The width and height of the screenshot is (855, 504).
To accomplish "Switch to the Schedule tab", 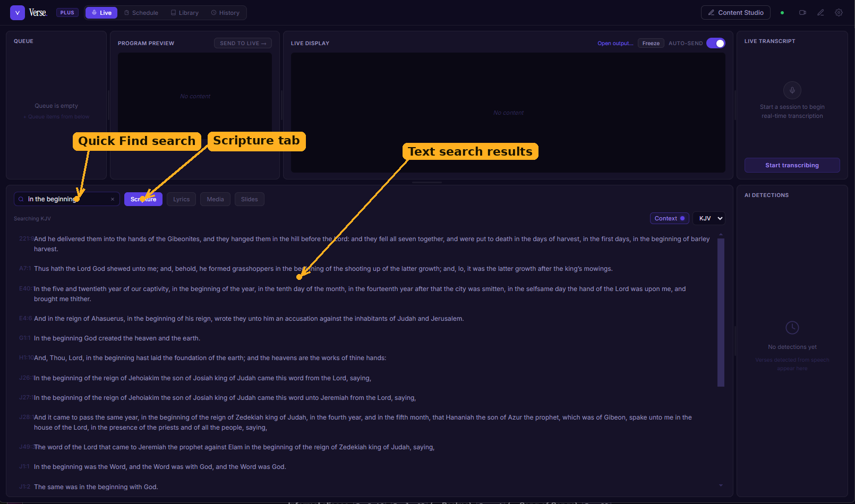I will [x=141, y=13].
